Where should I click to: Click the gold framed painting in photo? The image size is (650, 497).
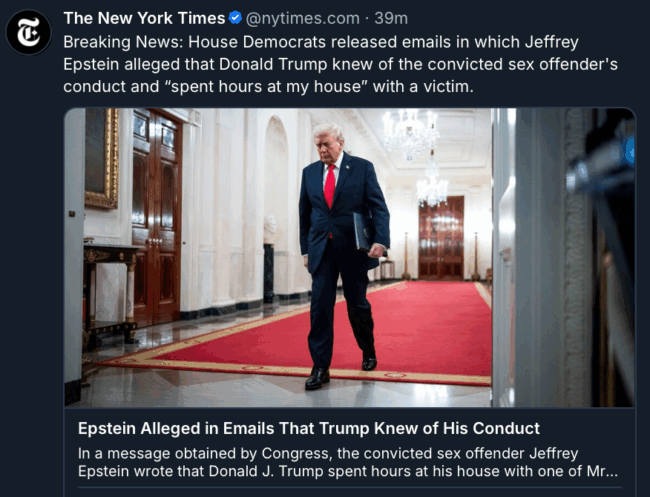[x=102, y=158]
